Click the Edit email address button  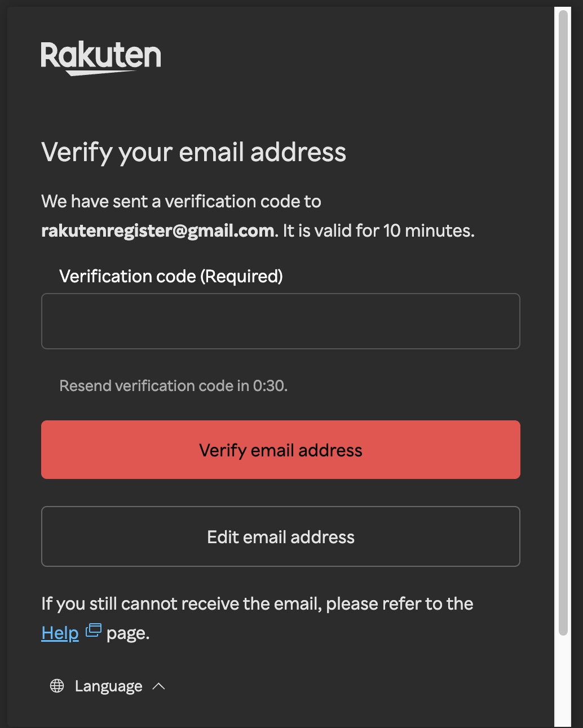[x=280, y=536]
